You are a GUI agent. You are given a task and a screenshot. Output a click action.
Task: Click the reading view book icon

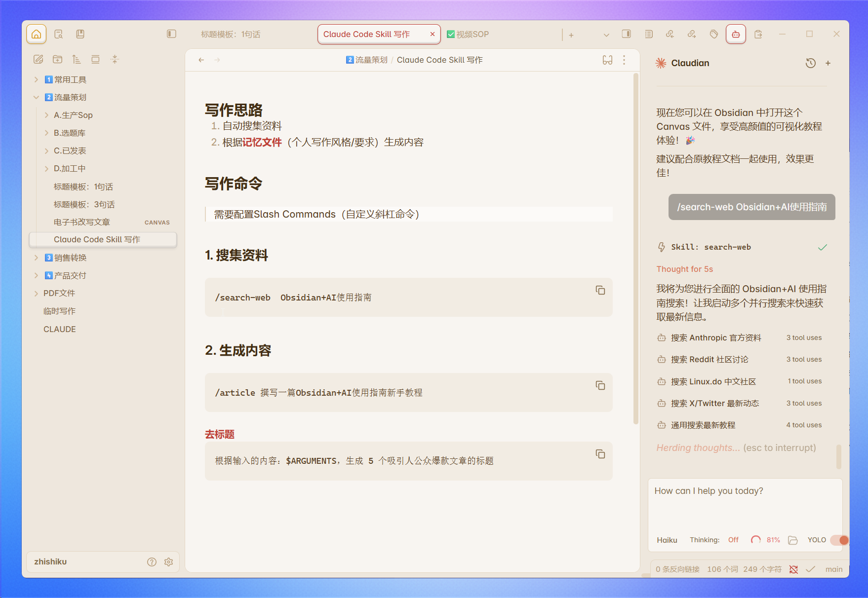pos(607,60)
